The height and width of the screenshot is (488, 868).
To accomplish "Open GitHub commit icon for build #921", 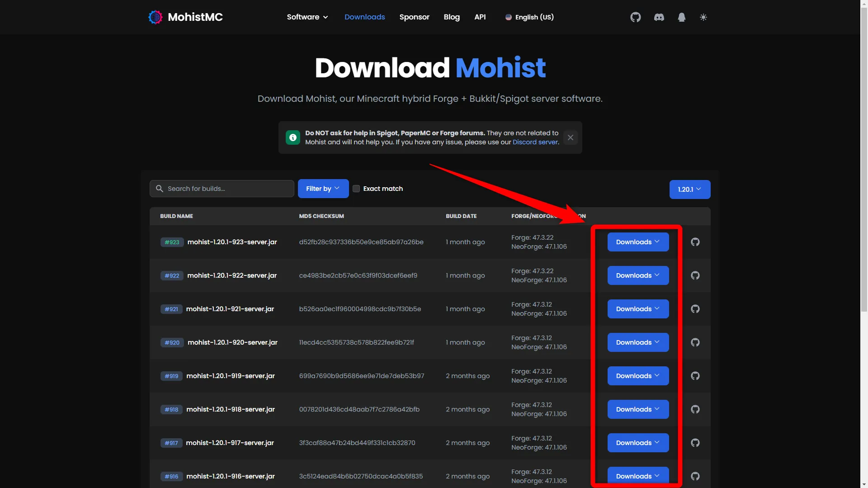I will pos(695,309).
